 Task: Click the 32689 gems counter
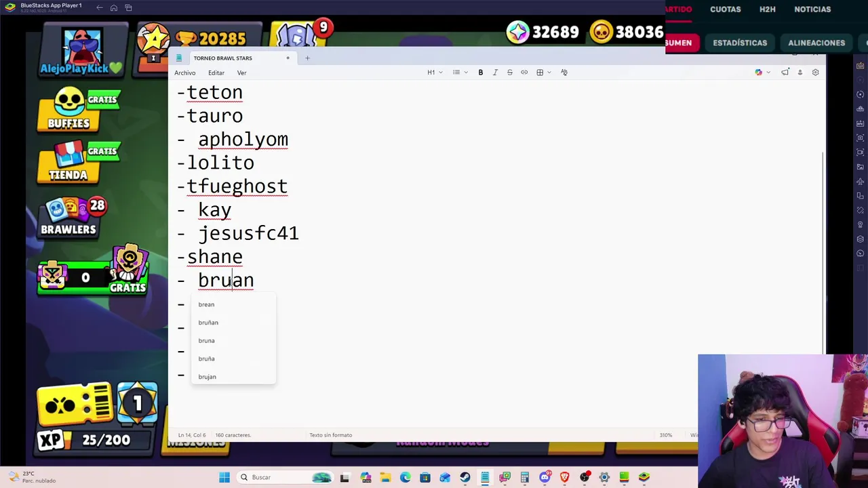click(542, 32)
